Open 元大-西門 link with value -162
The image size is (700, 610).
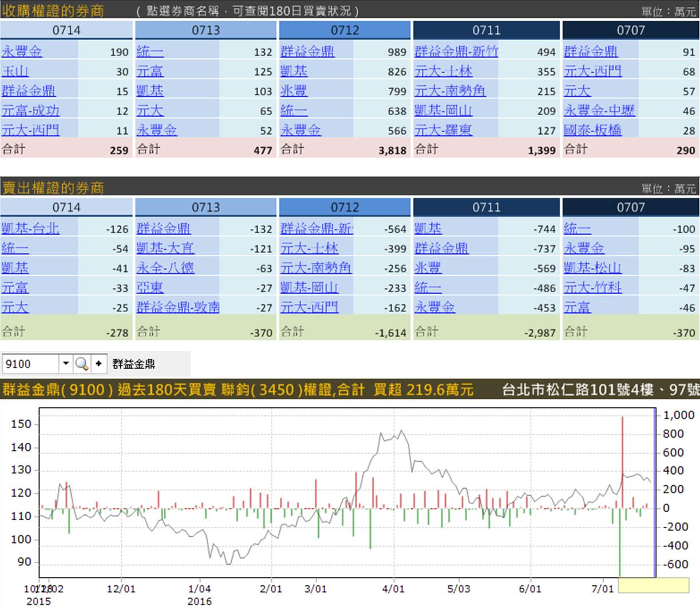[310, 307]
